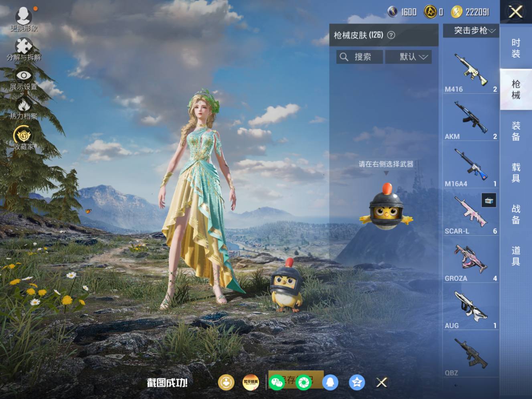532x399 pixels.
Task: Click the gold triangle currency icon
Action: point(430,12)
